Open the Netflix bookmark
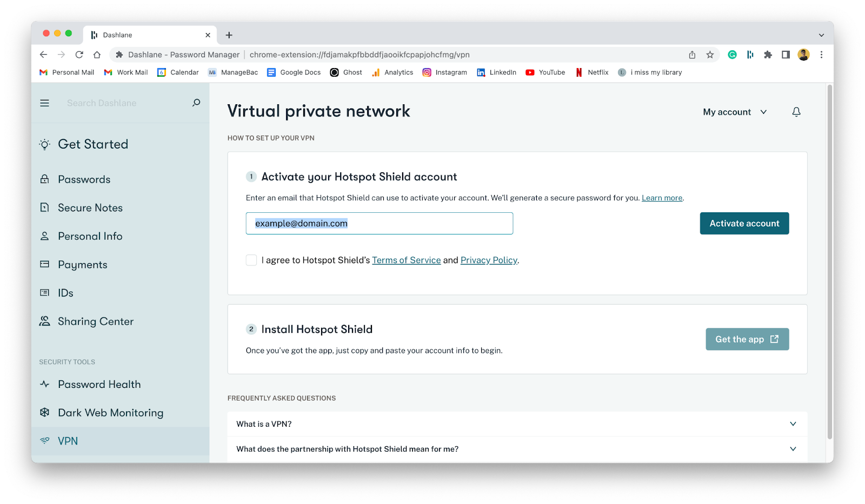Screen dimensions: 865x504 click(592, 72)
